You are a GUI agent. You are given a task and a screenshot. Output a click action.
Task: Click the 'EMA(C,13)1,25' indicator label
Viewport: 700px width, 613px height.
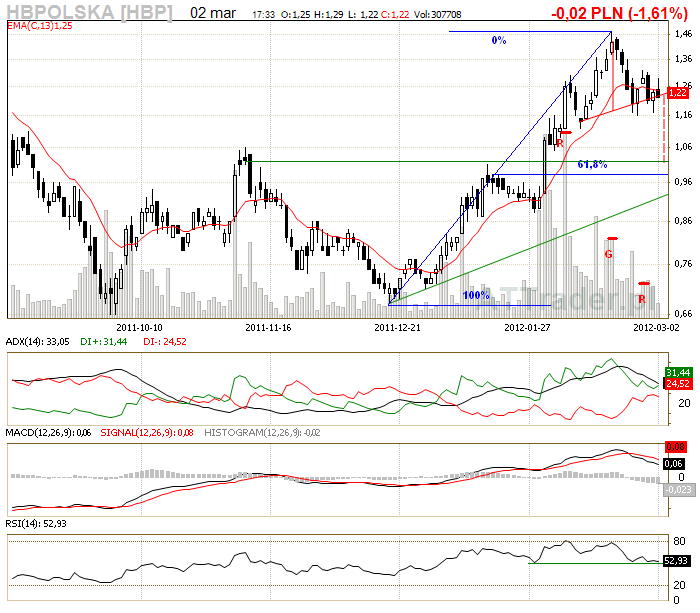tap(40, 26)
